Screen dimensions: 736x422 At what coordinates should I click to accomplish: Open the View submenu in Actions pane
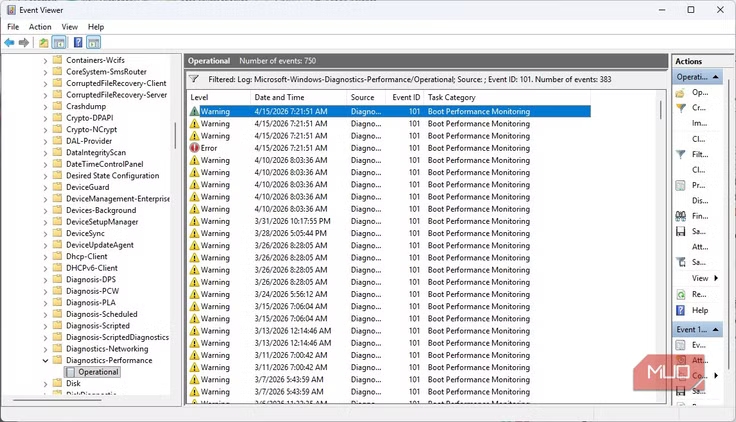tap(702, 278)
